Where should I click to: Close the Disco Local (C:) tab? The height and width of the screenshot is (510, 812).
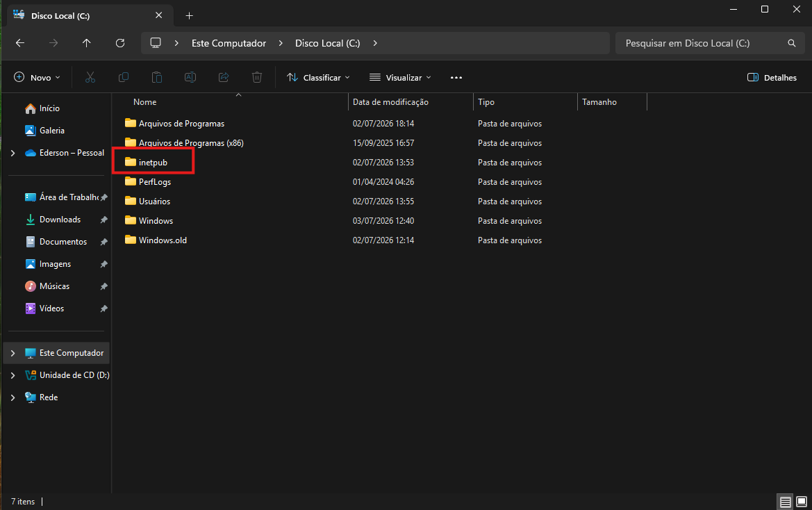(159, 15)
